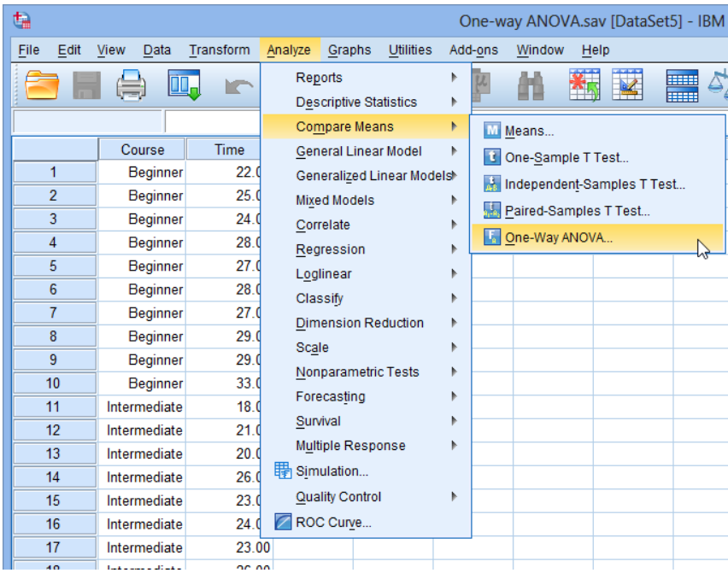Expand the General Linear Model submenu arrow
Screen dimensions: 728x573
454,150
